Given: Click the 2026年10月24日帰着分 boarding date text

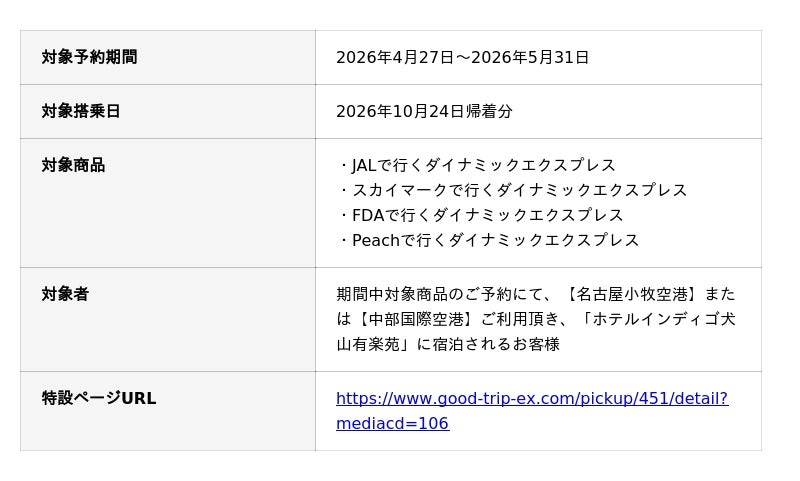Looking at the screenshot, I should [424, 111].
